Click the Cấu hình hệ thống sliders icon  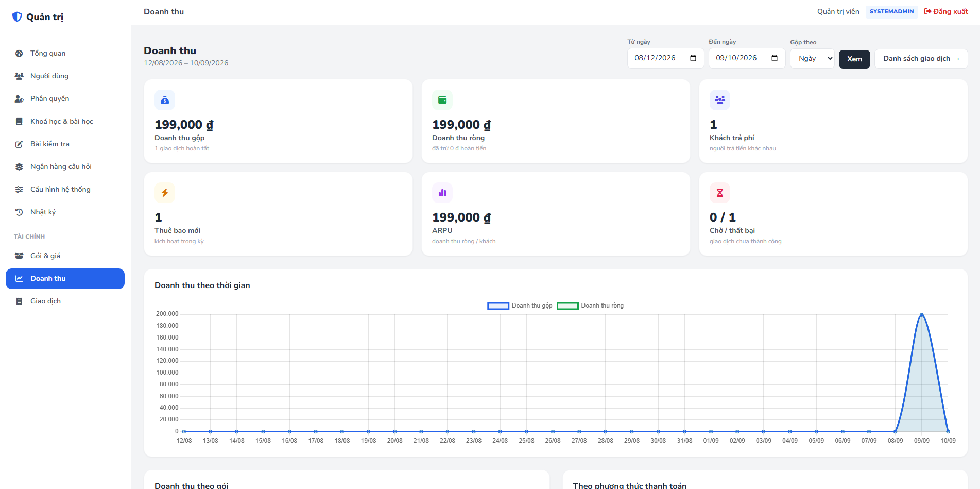point(19,190)
